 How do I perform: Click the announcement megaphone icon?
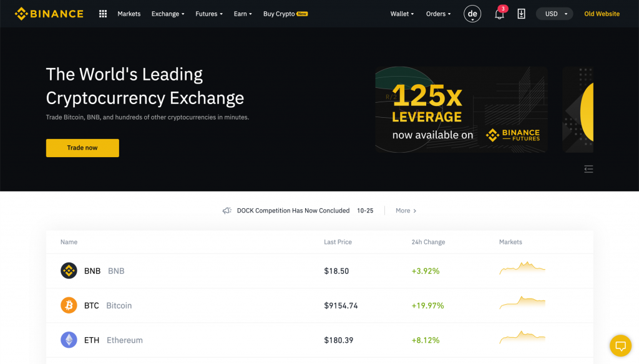coord(227,211)
